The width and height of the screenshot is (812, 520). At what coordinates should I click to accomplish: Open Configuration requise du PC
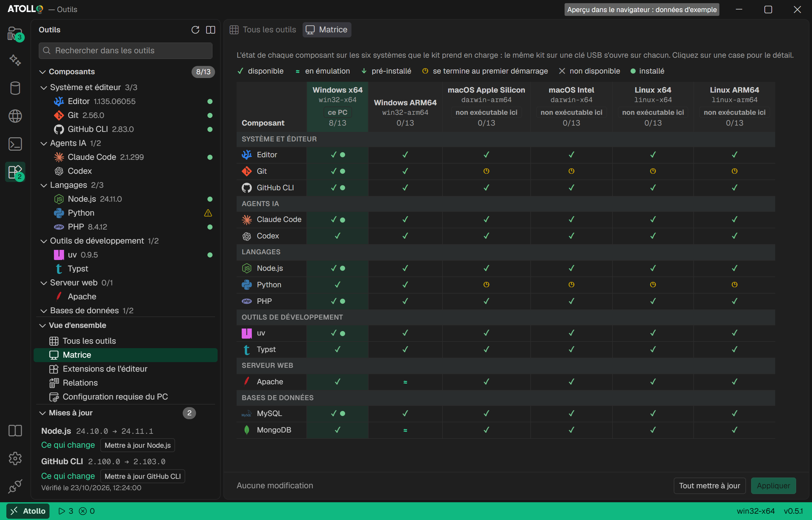[x=125, y=397]
